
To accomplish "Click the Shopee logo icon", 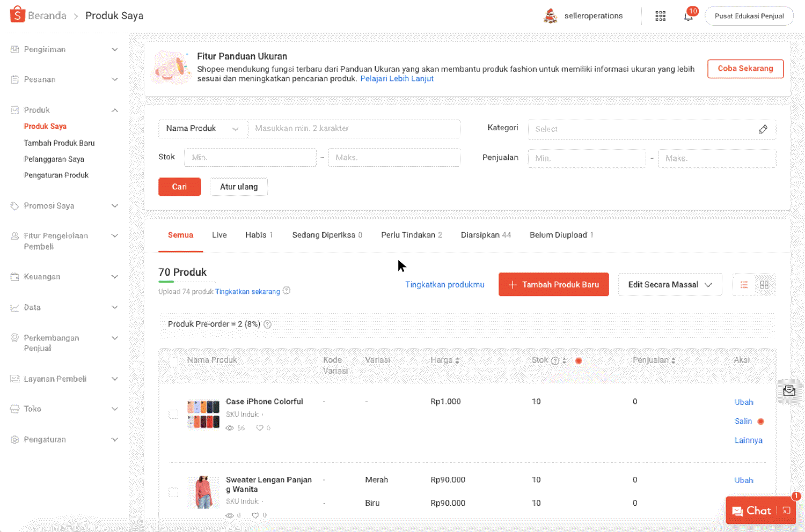I will (17, 14).
